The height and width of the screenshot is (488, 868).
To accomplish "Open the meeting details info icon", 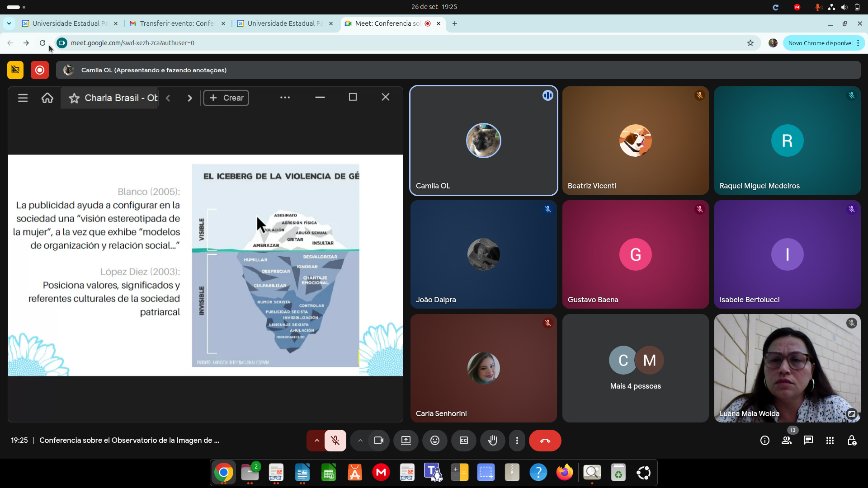I will tap(764, 441).
